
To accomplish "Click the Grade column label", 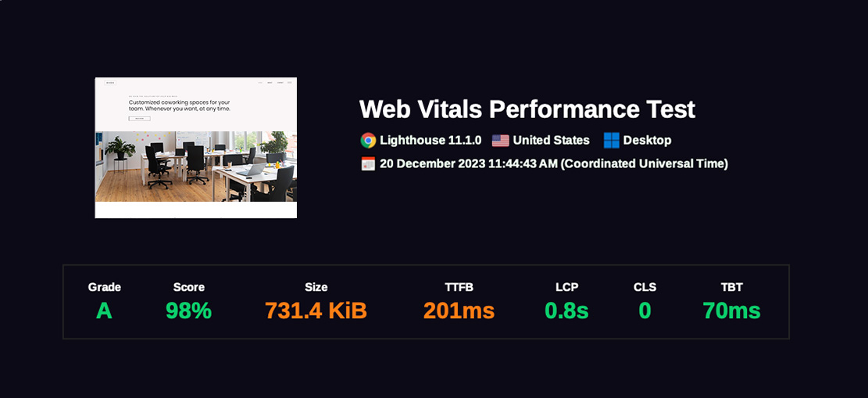I will pos(104,287).
